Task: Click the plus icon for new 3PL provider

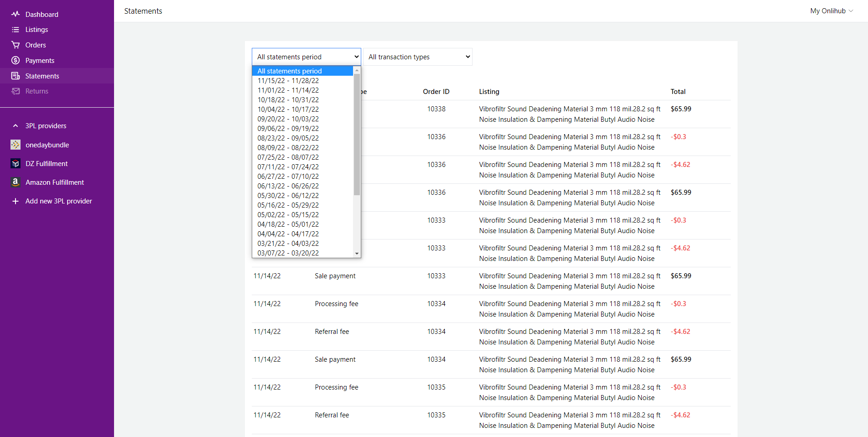Action: coord(16,201)
